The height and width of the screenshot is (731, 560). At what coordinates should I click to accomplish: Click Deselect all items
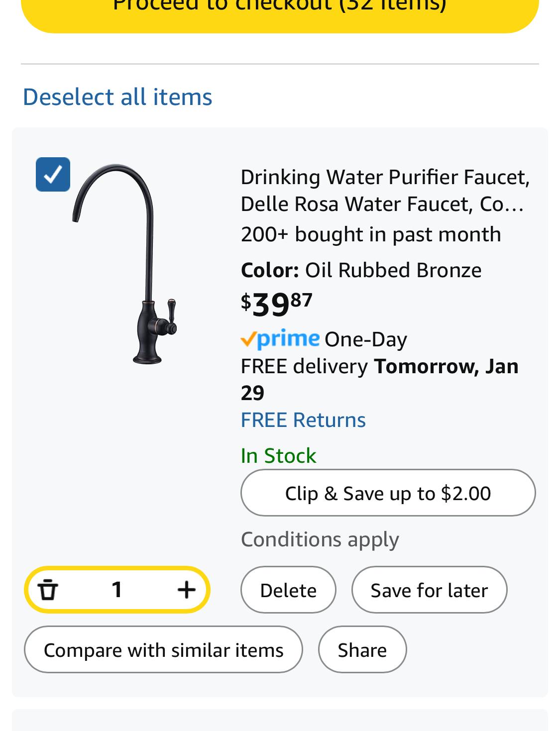tap(117, 97)
